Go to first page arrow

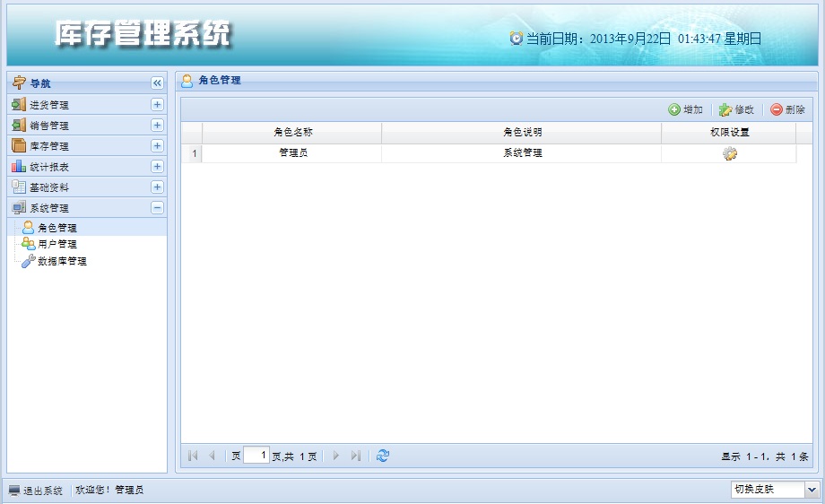(x=193, y=456)
